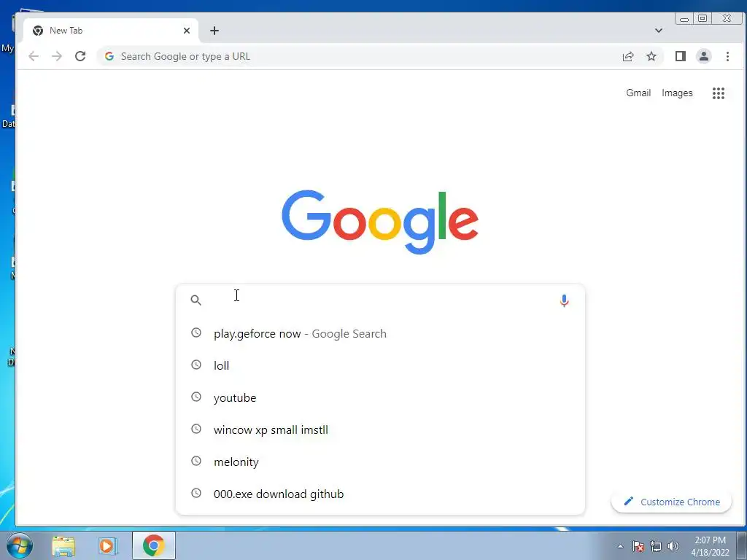Click the Google G icon in address bar

click(x=109, y=56)
